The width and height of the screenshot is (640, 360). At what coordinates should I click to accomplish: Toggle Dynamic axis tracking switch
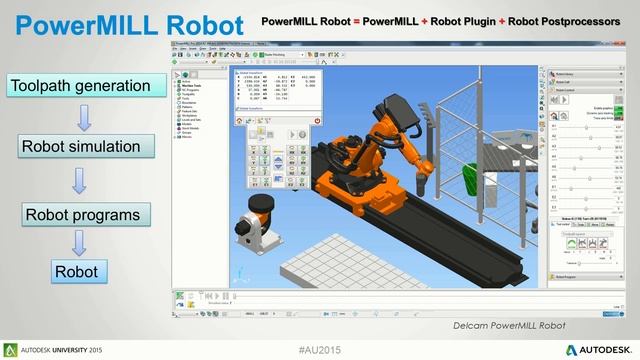tap(618, 113)
